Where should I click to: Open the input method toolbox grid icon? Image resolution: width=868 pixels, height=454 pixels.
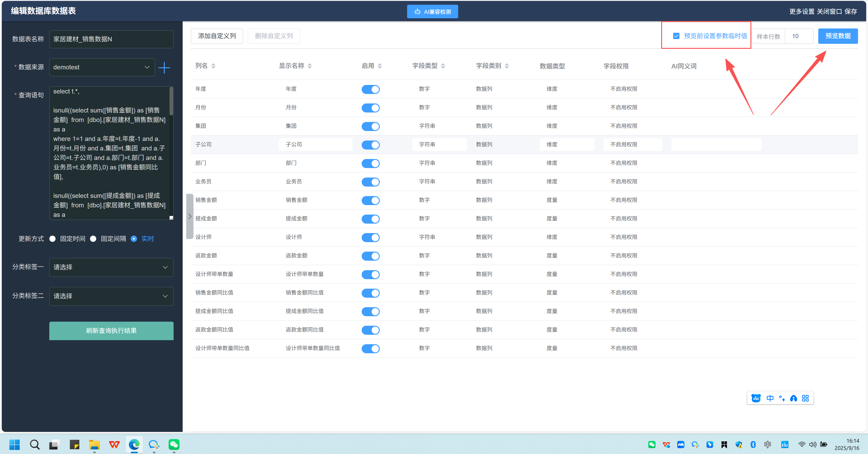point(805,398)
